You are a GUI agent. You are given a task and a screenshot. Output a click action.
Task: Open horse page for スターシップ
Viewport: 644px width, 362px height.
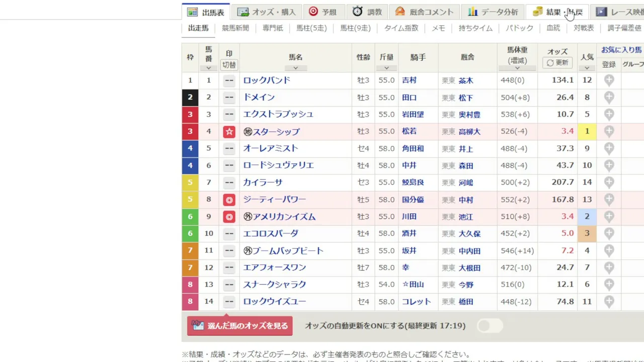click(276, 132)
